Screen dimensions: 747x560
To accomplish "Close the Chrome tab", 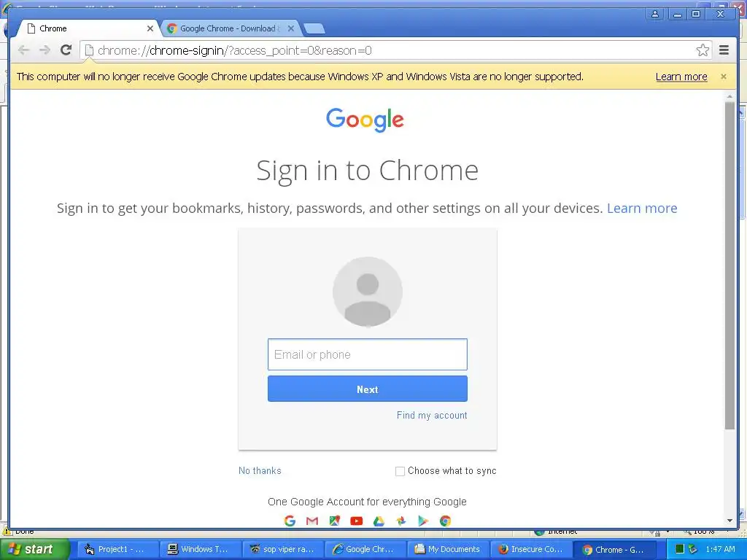I will pyautogui.click(x=150, y=28).
